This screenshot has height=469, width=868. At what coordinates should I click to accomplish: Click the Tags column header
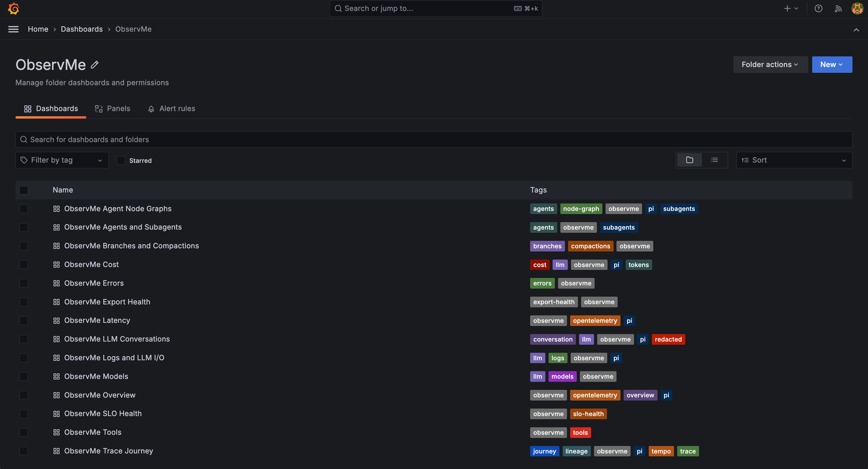point(538,190)
